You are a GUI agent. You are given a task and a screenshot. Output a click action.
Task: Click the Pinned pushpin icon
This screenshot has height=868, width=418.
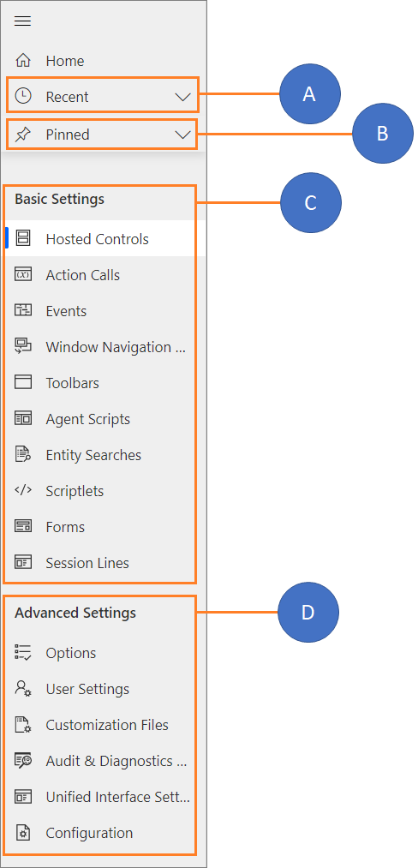pos(23,134)
